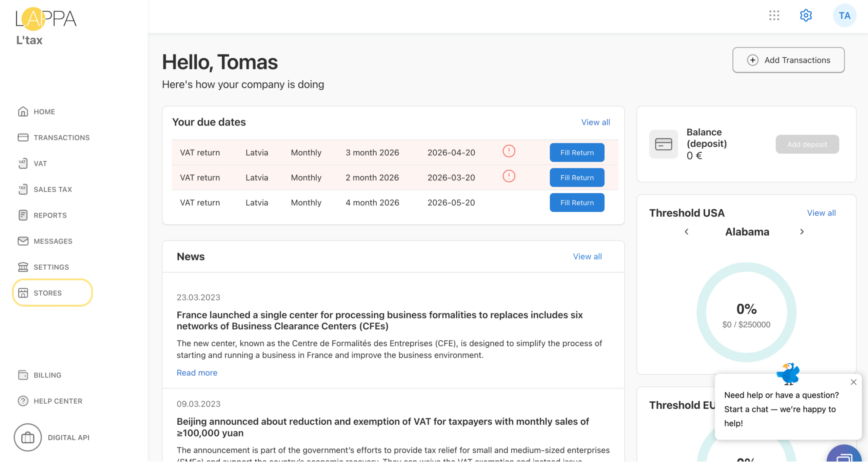This screenshot has width=868, height=462.
Task: Open the TA user avatar
Action: [844, 16]
